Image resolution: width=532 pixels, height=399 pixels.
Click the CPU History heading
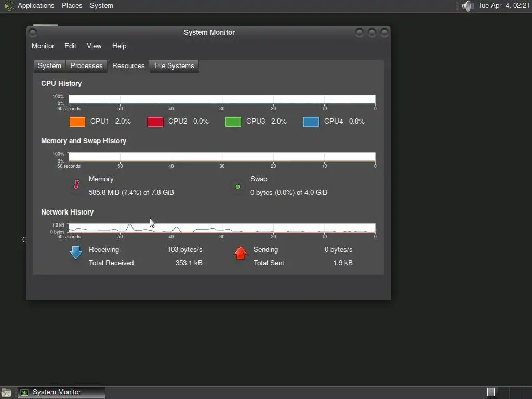tap(61, 84)
